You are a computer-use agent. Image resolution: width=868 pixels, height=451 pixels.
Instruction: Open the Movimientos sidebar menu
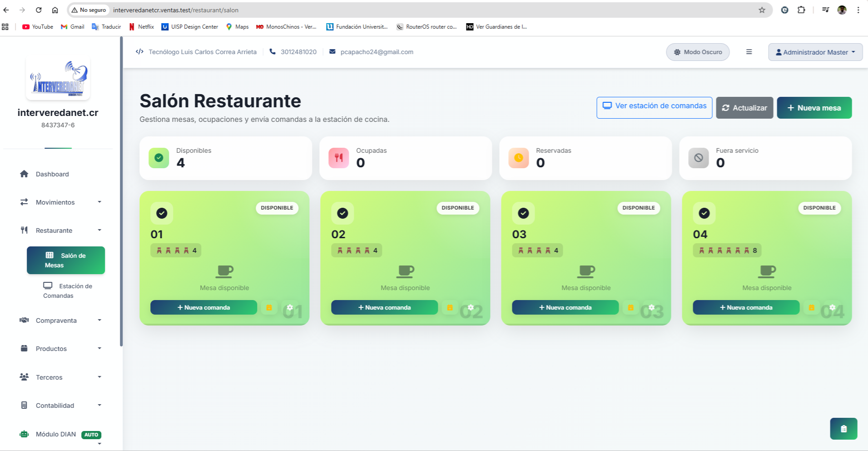coord(55,202)
